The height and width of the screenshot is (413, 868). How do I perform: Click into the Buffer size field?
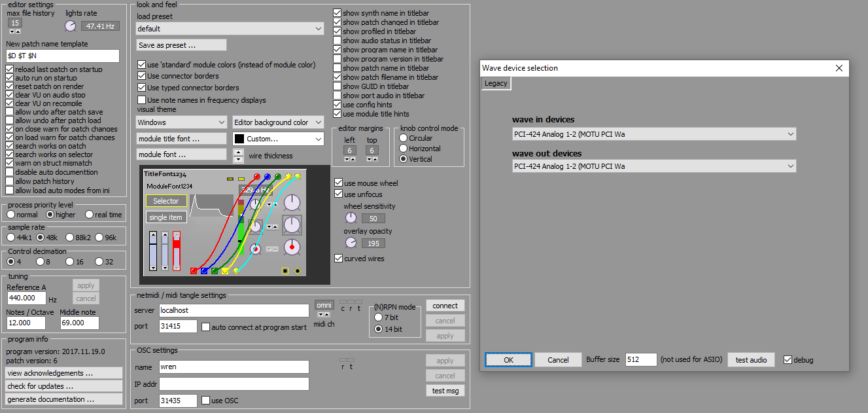tap(640, 360)
